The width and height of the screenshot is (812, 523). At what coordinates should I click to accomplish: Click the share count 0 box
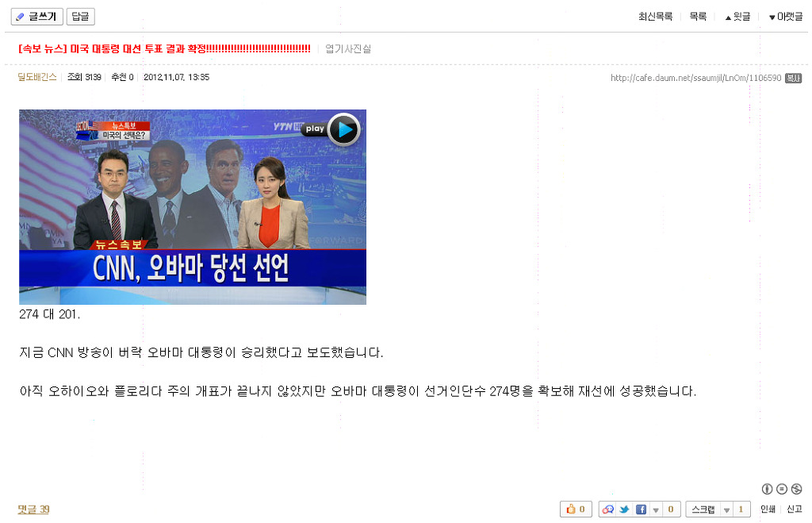pyautogui.click(x=671, y=509)
